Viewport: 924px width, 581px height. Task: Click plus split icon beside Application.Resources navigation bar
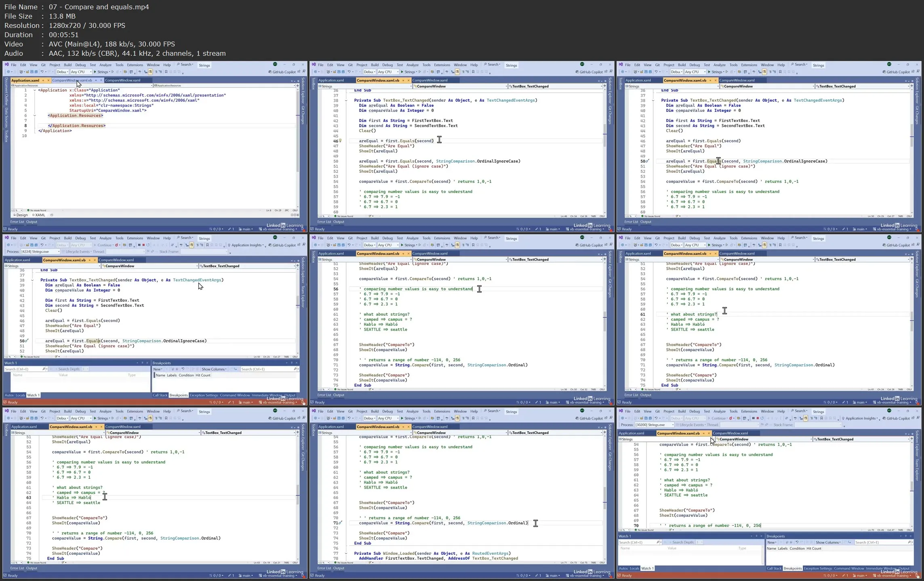coord(298,86)
